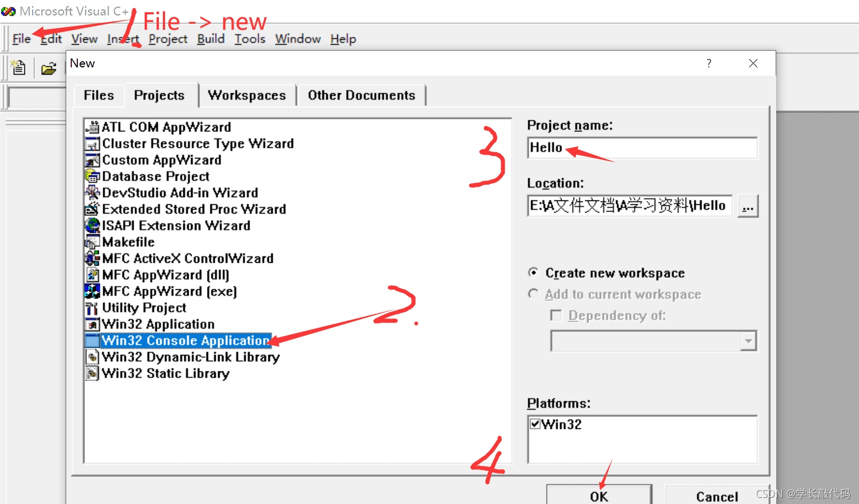859x504 pixels.
Task: Click the Cluster Resource Type Wizard icon
Action: [92, 144]
